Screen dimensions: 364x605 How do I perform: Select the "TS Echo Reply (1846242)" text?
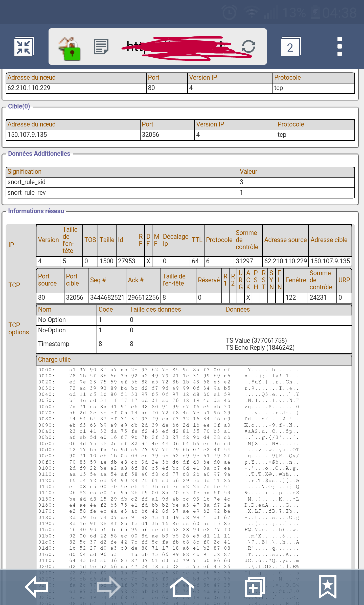point(260,348)
